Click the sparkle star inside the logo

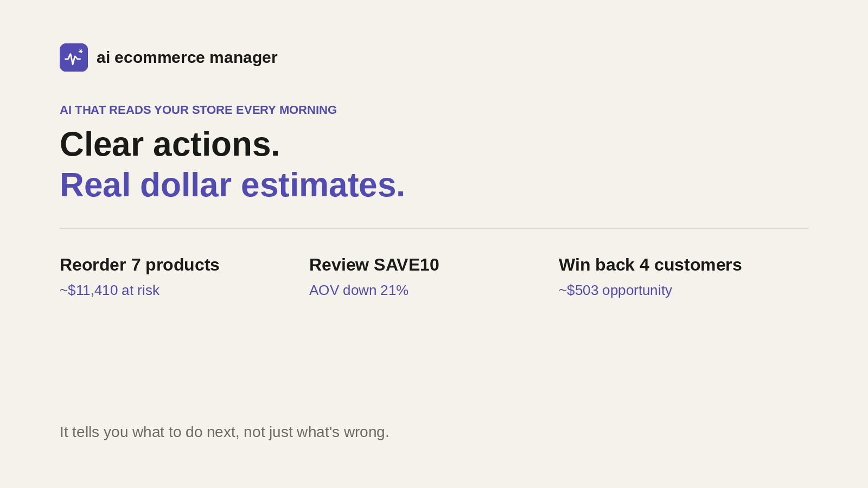(x=81, y=52)
